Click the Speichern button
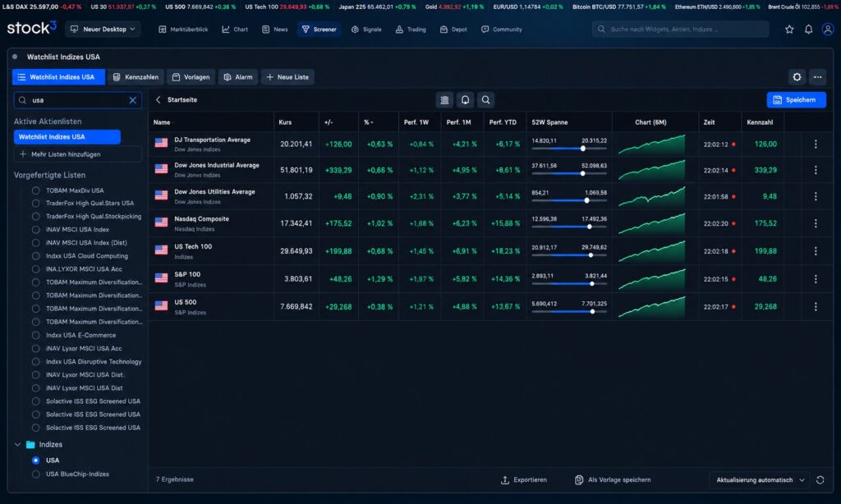 [796, 99]
